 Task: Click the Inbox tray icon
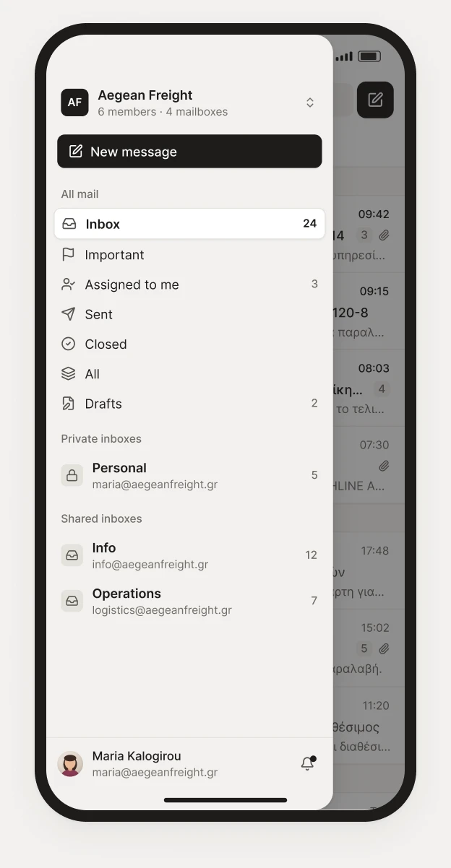click(x=69, y=224)
